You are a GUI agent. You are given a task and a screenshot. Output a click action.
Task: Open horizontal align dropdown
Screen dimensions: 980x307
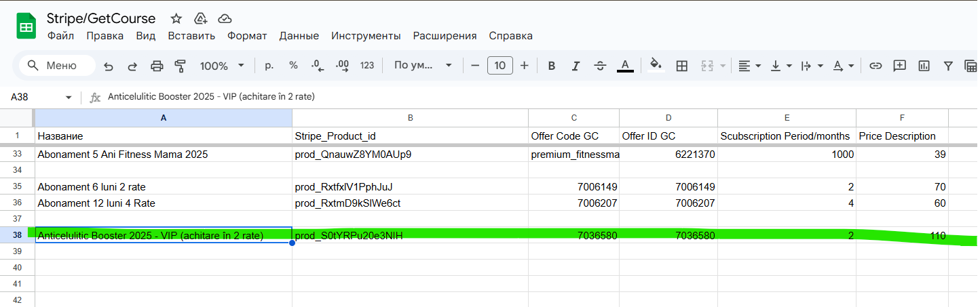coord(749,66)
